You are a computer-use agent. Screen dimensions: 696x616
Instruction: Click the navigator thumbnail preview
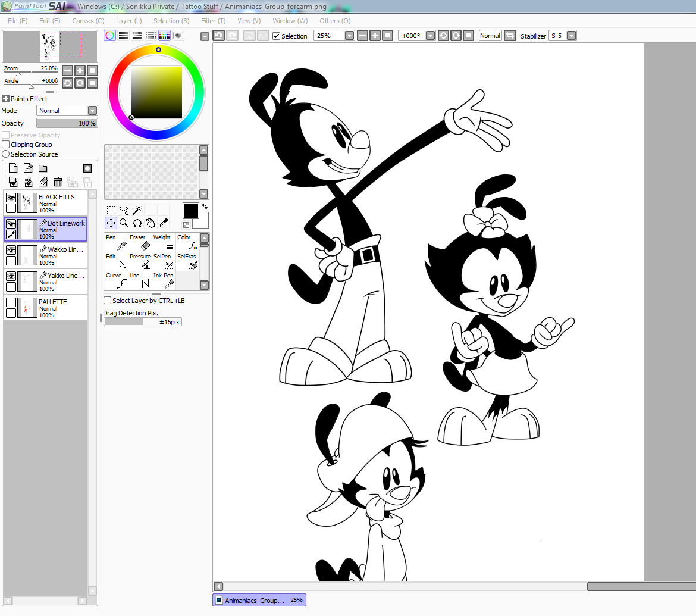pyautogui.click(x=50, y=46)
